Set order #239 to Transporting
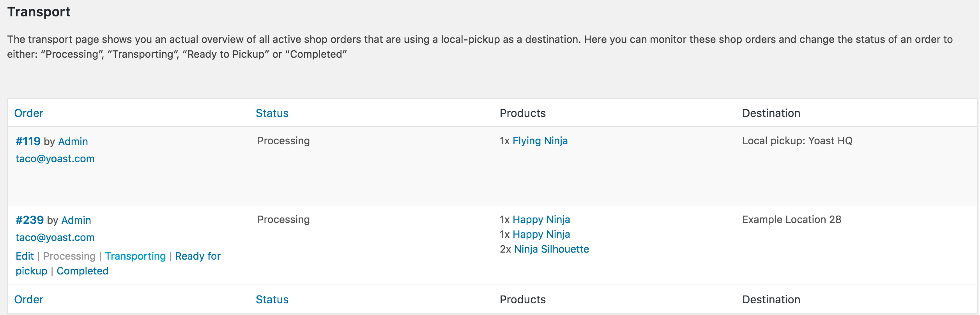The height and width of the screenshot is (315, 980). tap(135, 256)
